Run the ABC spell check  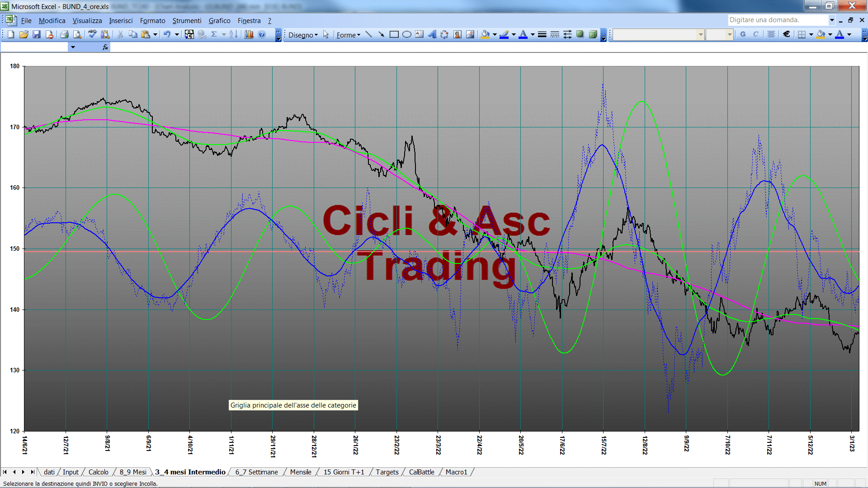[92, 34]
